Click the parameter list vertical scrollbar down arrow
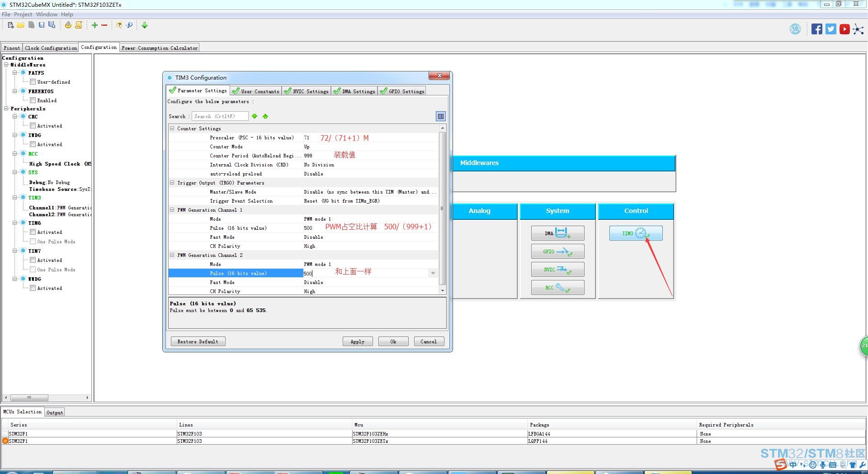 pos(443,291)
